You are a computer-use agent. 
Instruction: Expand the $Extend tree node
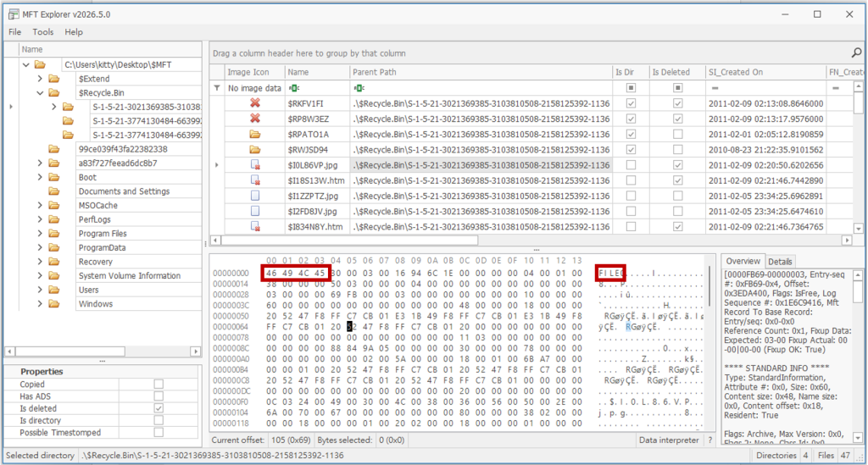(x=40, y=79)
